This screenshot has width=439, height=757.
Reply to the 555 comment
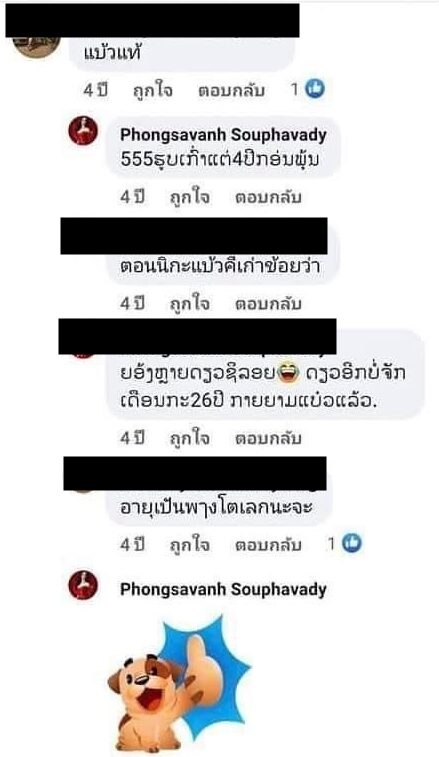[x=268, y=197]
